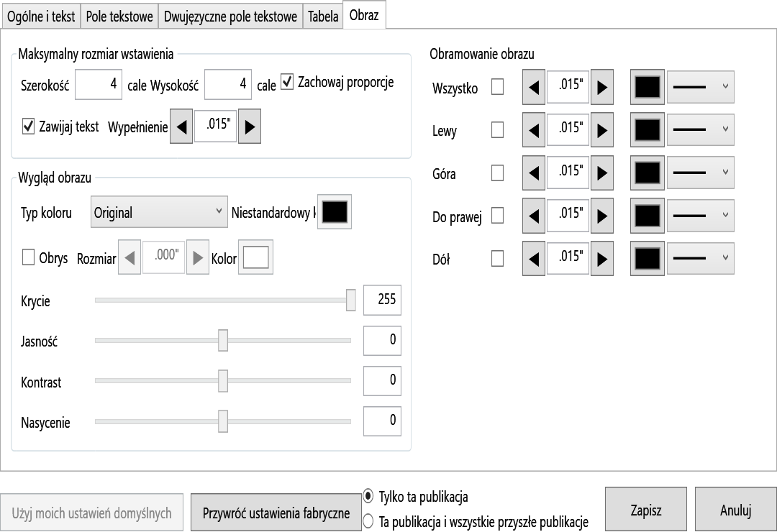Decrease Do prawej border width
Image resolution: width=777 pixels, height=532 pixels.
[534, 216]
